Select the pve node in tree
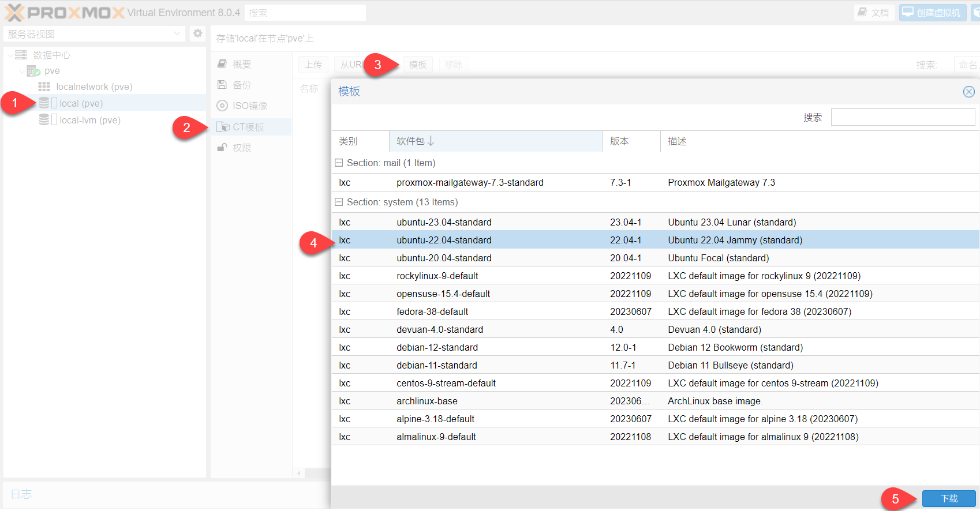 click(52, 70)
